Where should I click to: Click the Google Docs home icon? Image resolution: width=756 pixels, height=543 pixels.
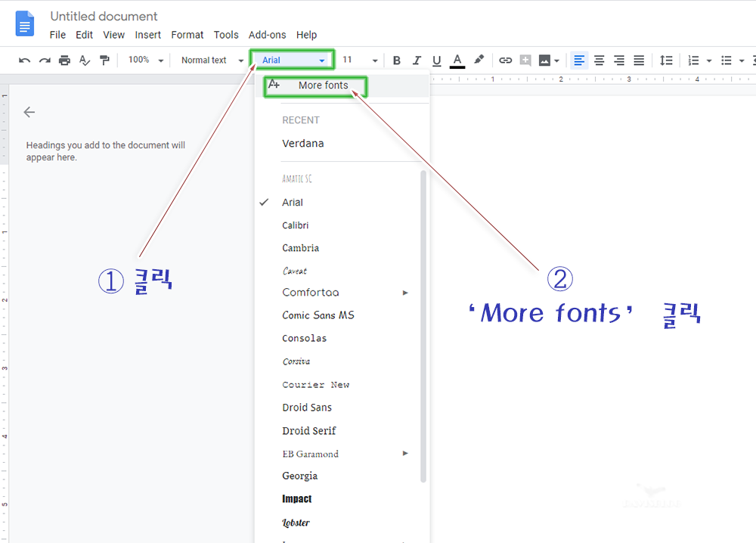tap(25, 24)
